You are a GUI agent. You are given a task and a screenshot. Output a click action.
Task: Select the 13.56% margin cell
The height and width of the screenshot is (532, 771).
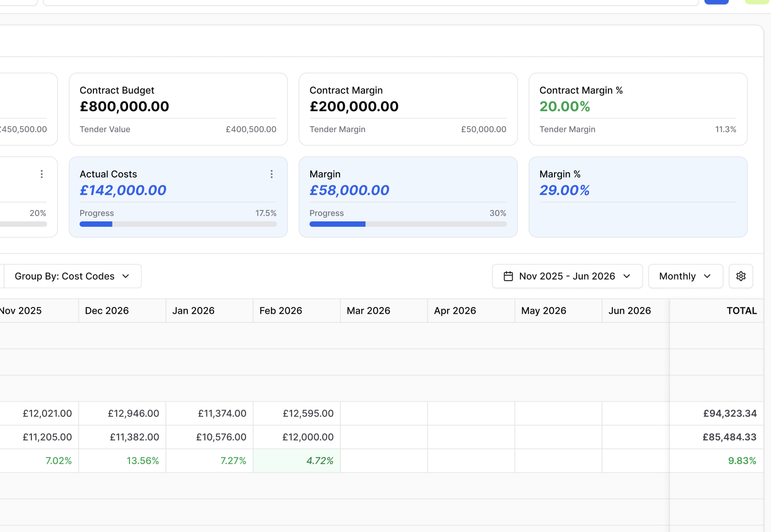[x=122, y=461]
